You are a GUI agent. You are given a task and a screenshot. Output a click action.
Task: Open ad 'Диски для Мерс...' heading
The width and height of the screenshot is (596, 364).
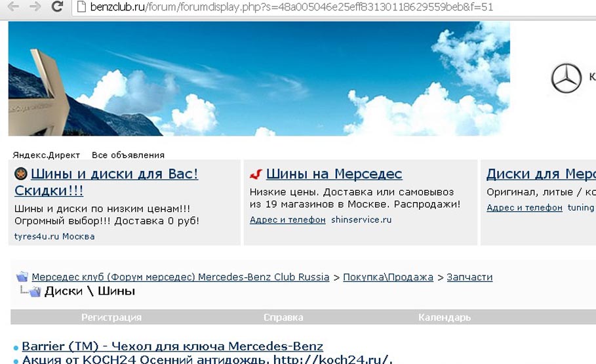(541, 174)
